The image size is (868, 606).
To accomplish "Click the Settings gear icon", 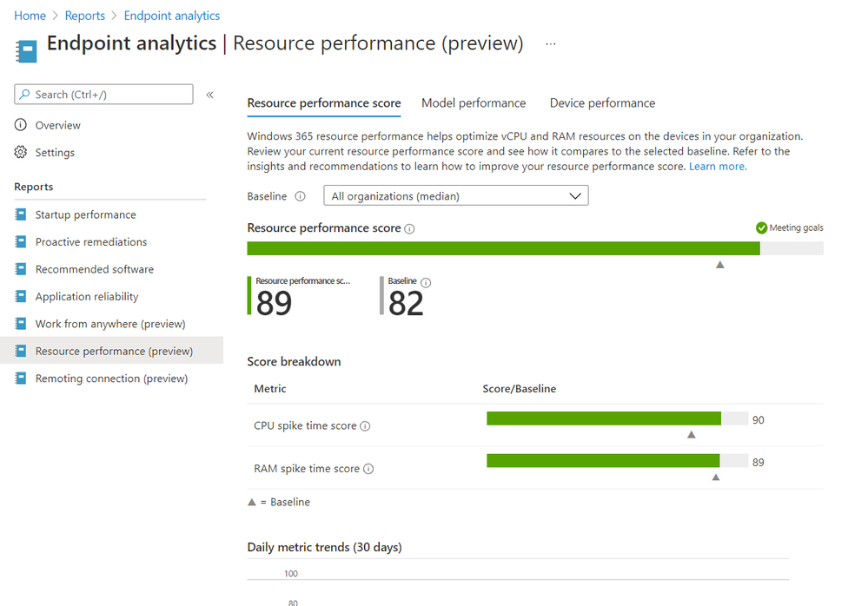I will [21, 152].
